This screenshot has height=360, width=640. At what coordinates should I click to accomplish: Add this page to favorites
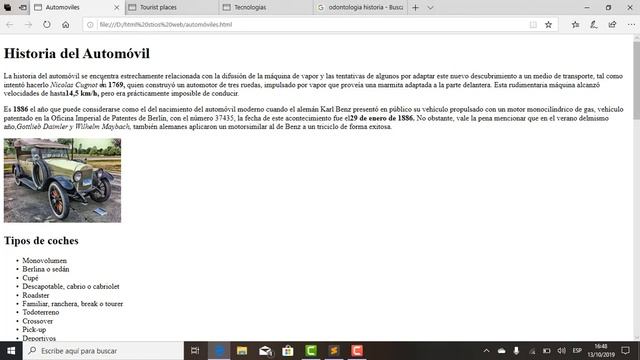[549, 24]
